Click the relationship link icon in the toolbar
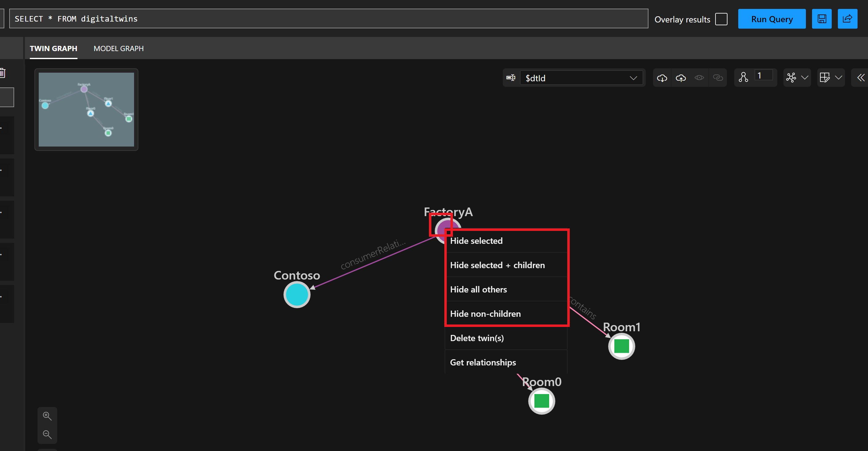This screenshot has width=868, height=451. [718, 78]
